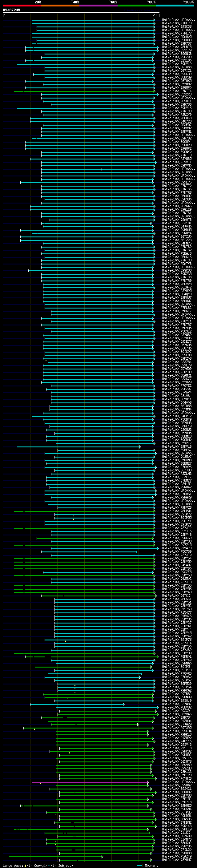The image size is (197, 868).
Task: Open hit UniRef100_A7PL77
Action: pos(177,34)
